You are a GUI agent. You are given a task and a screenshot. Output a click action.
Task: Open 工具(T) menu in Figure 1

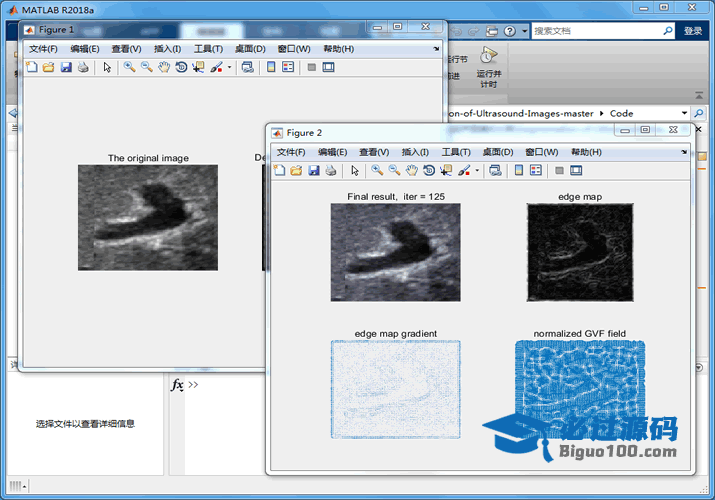208,49
